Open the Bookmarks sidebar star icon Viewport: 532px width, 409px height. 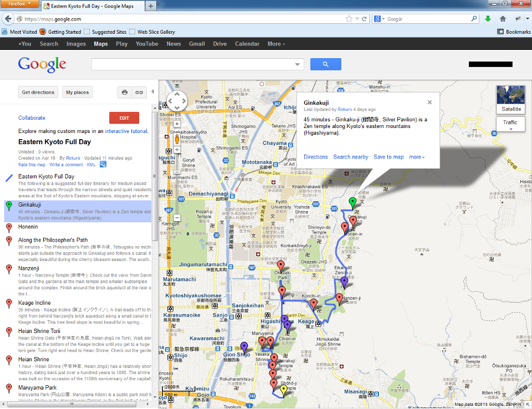click(x=500, y=32)
